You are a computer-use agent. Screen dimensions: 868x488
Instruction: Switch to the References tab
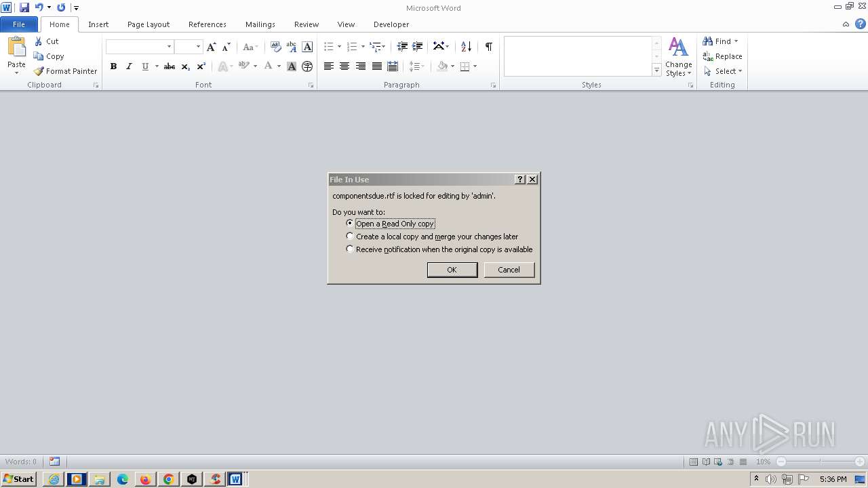pos(208,24)
